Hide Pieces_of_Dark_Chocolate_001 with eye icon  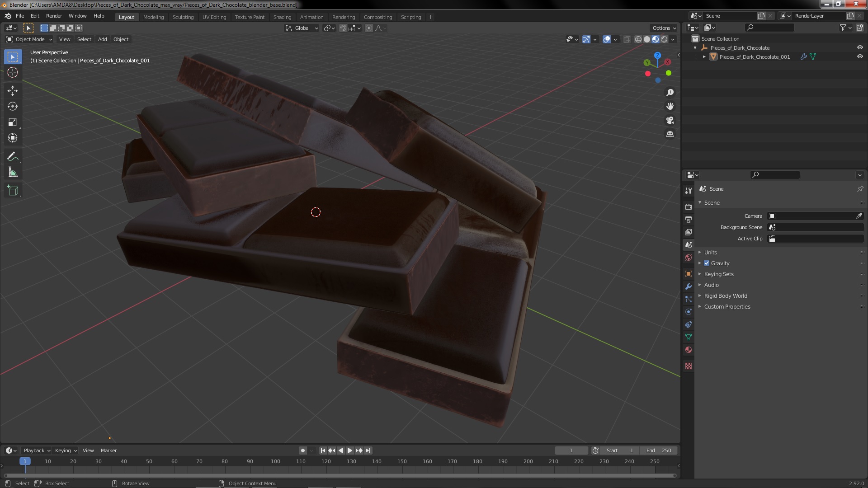[860, 57]
